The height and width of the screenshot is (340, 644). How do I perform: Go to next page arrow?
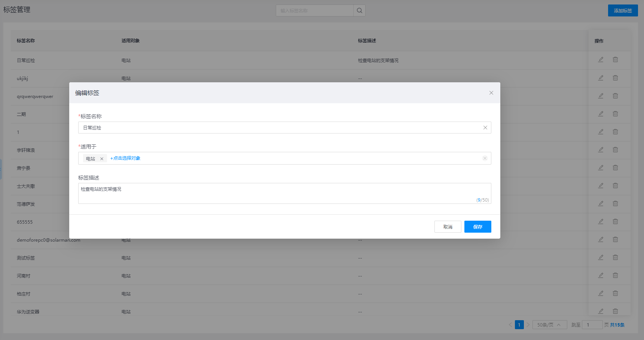[x=528, y=325]
